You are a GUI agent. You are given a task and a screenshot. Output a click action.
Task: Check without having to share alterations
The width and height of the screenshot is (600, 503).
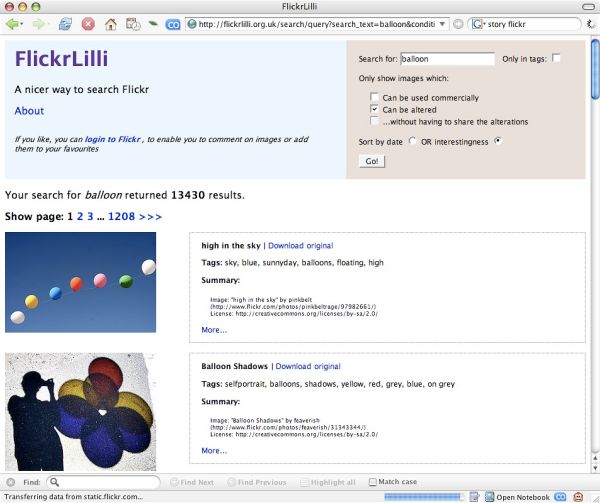point(374,121)
